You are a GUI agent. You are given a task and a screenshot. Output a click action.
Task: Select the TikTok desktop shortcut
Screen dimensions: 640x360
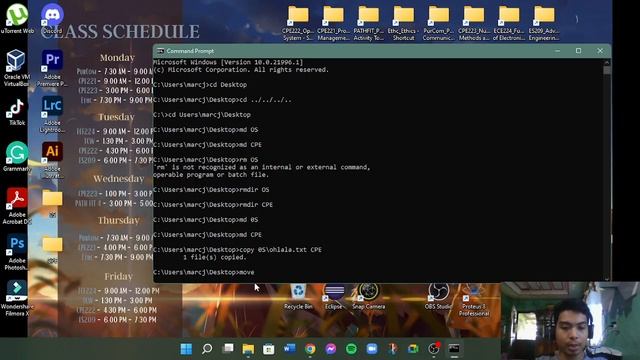tap(17, 111)
